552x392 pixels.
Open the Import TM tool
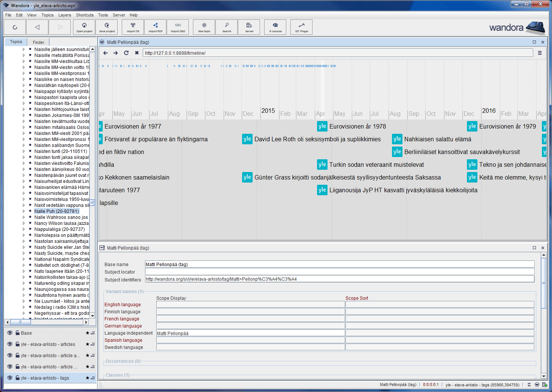(133, 27)
